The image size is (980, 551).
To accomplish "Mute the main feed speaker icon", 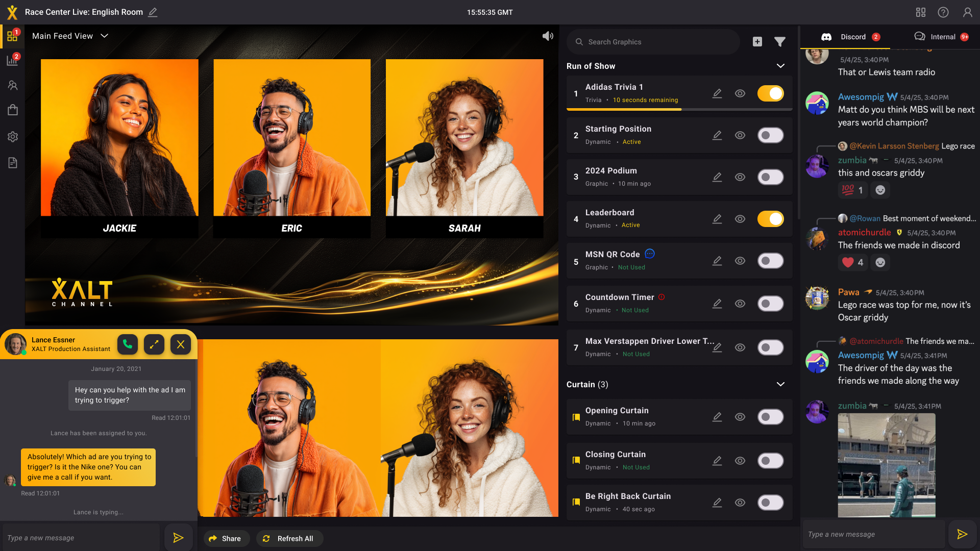I will point(548,36).
